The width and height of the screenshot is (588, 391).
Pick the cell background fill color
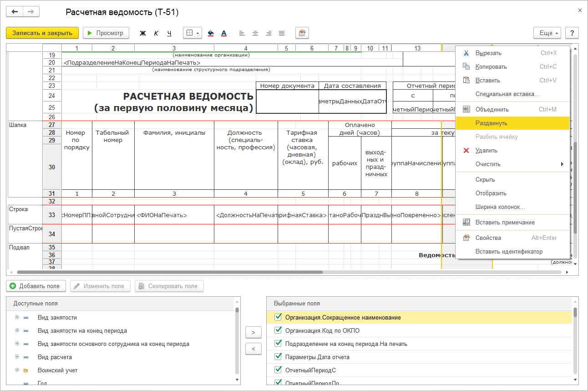coord(210,33)
